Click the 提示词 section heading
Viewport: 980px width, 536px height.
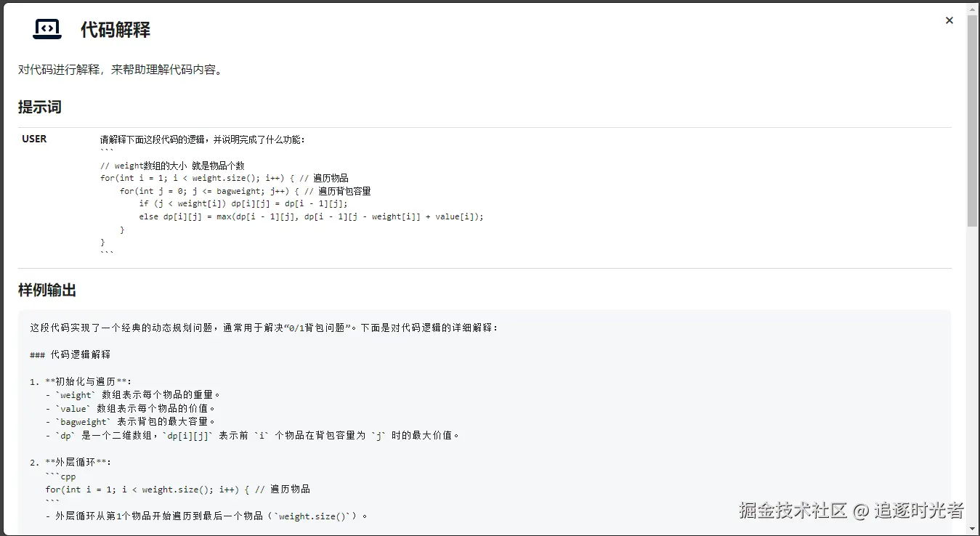[x=40, y=107]
